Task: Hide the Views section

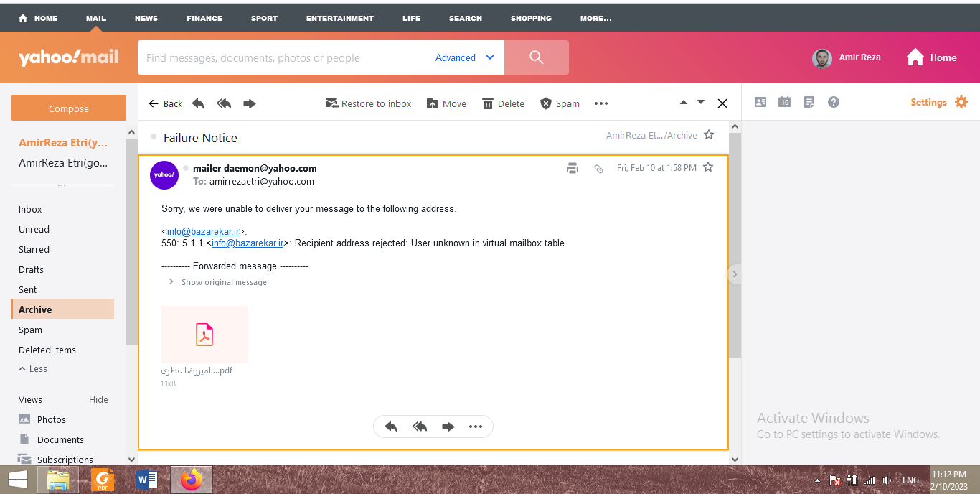Action: point(98,400)
